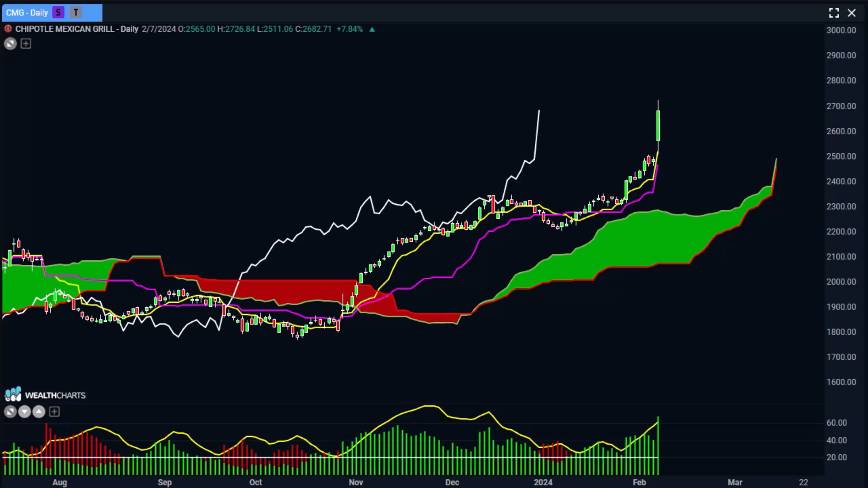Maximize the price pane with round icon
The height and width of the screenshot is (488, 868).
pyautogui.click(x=10, y=44)
